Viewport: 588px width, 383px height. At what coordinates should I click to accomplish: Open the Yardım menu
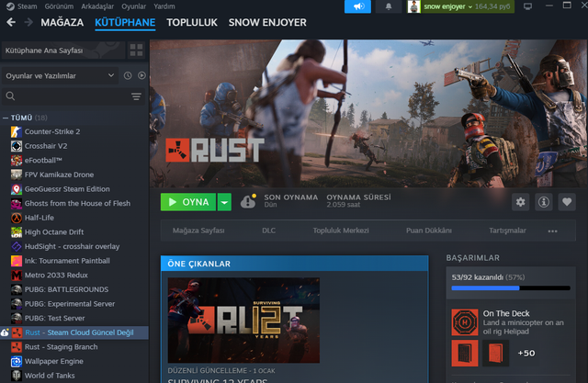(x=164, y=6)
